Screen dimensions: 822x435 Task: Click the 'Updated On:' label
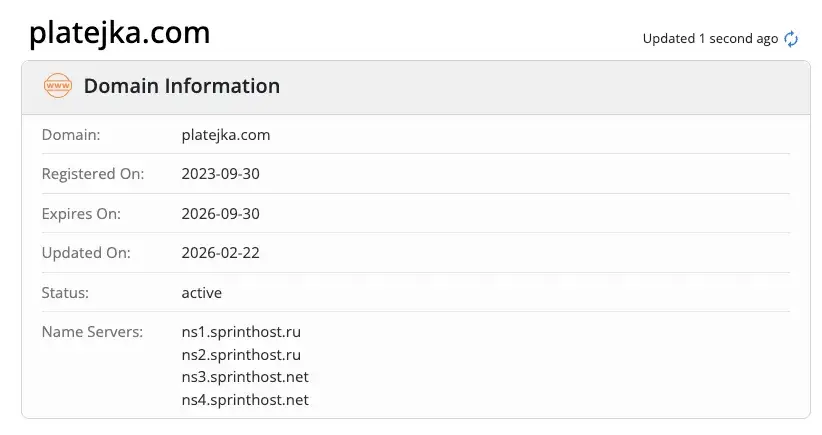pos(86,253)
